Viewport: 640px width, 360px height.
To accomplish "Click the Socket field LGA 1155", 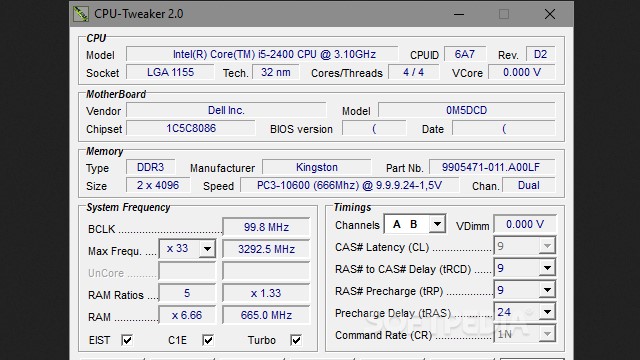I will pos(170,72).
